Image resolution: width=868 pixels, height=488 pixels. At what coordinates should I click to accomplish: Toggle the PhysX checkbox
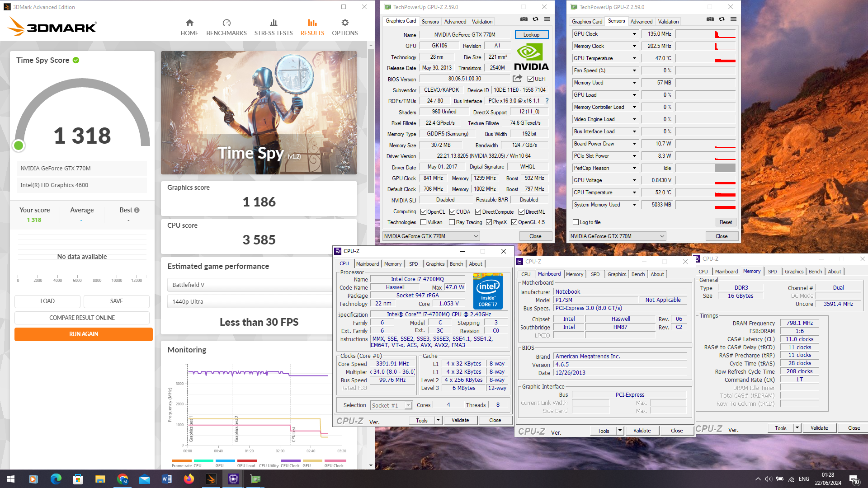coord(489,222)
